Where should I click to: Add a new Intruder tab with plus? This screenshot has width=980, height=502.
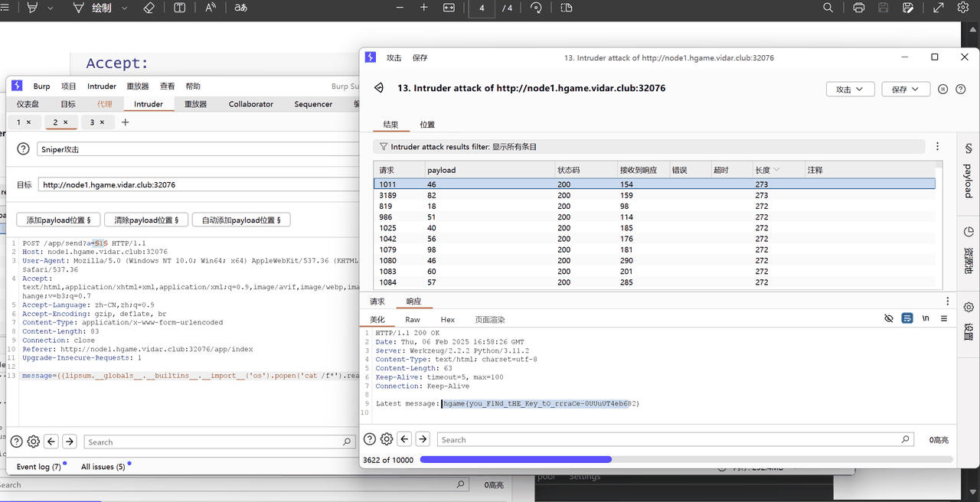[x=126, y=122]
